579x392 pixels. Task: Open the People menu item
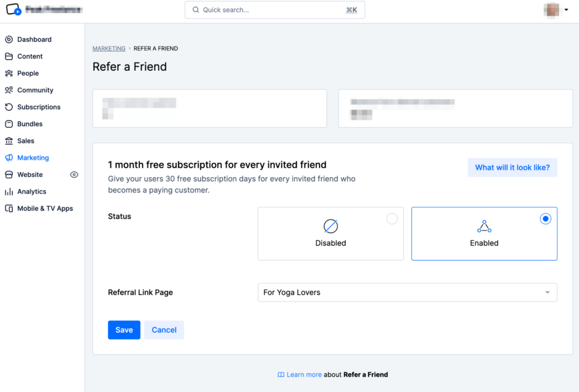coord(28,73)
